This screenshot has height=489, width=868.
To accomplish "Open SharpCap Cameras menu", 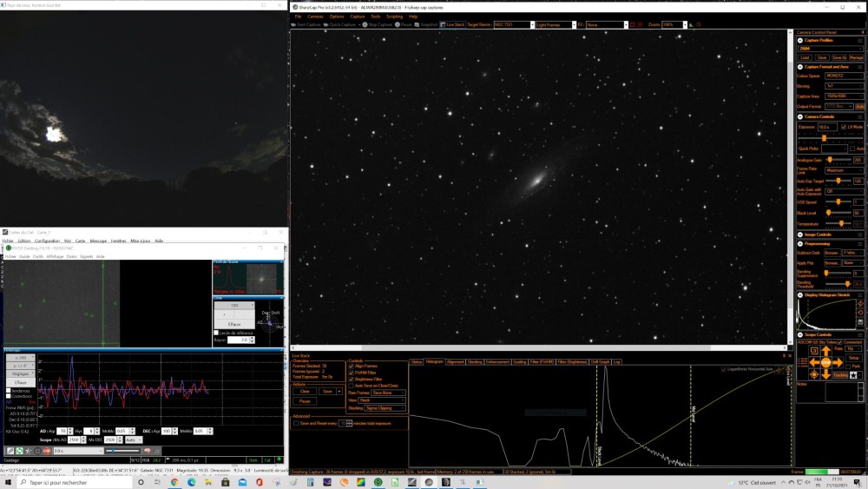I will (315, 17).
